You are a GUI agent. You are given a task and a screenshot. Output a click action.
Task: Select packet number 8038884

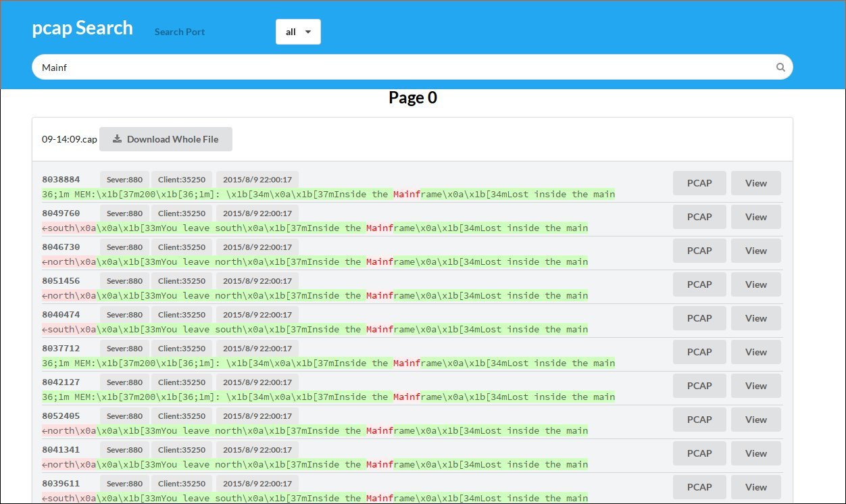(x=61, y=180)
